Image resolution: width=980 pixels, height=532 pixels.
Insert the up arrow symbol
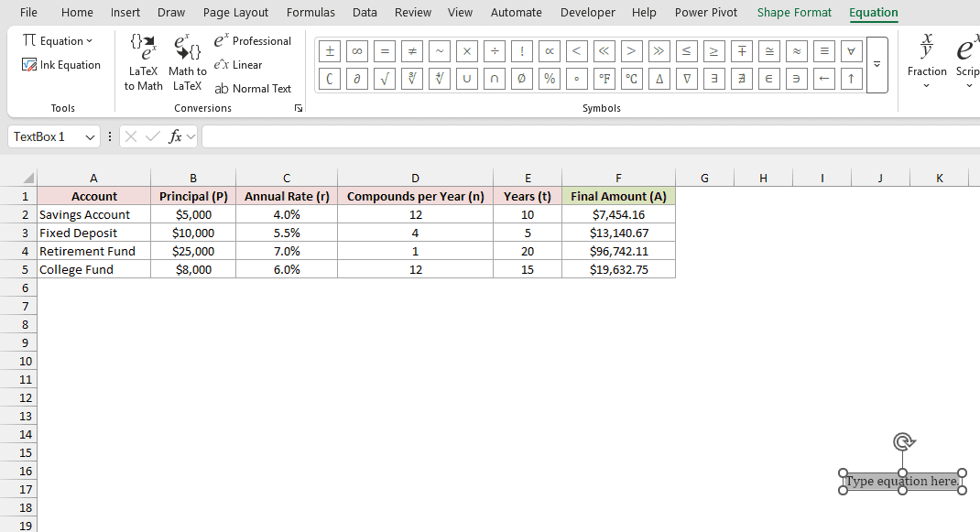click(x=851, y=79)
